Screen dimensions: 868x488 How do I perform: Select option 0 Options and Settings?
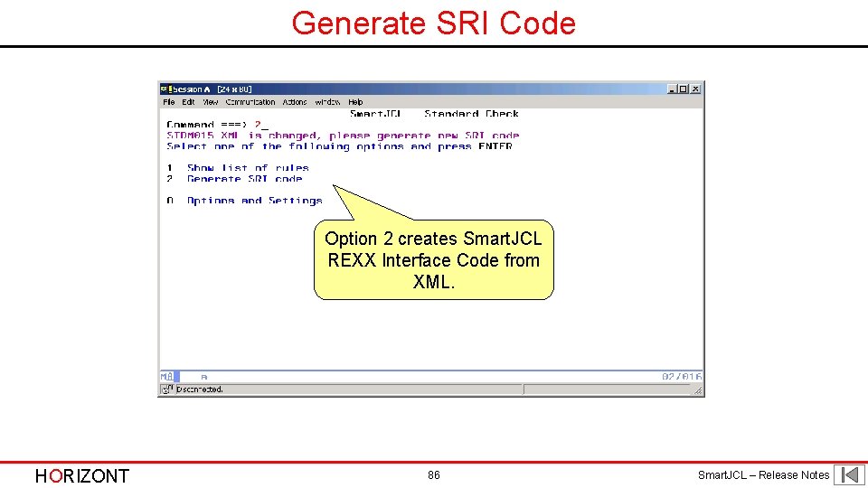point(244,201)
